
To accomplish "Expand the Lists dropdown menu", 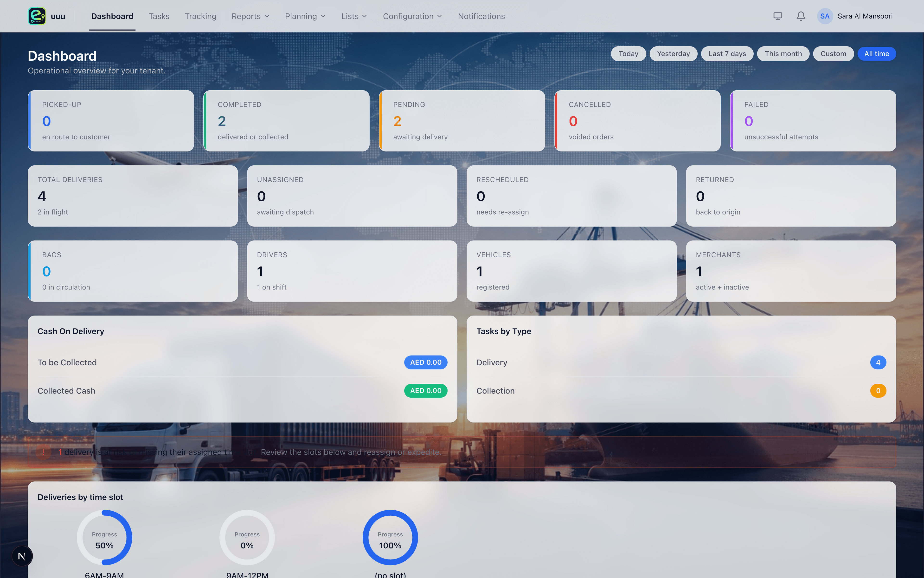I will (x=354, y=16).
